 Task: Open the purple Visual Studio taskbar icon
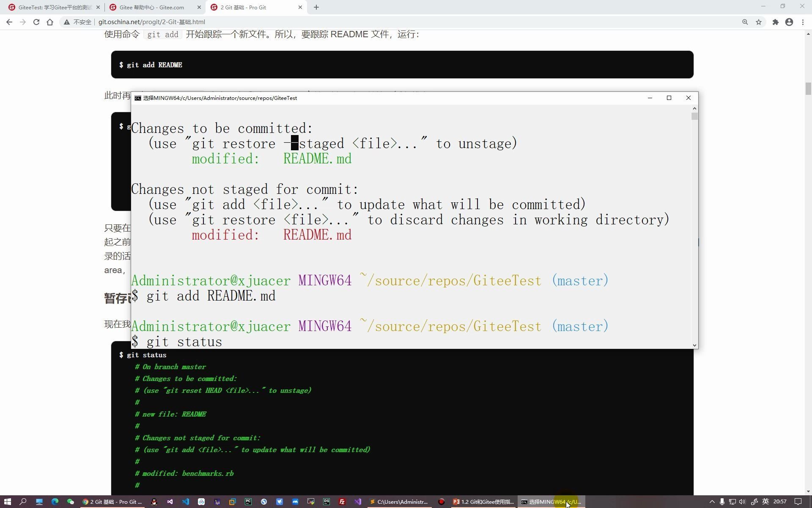pos(358,502)
